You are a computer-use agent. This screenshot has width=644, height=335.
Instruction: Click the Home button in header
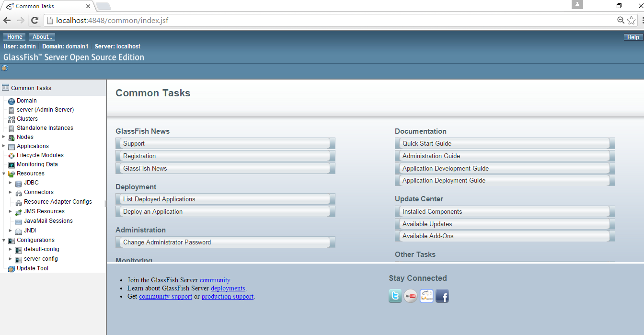15,37
